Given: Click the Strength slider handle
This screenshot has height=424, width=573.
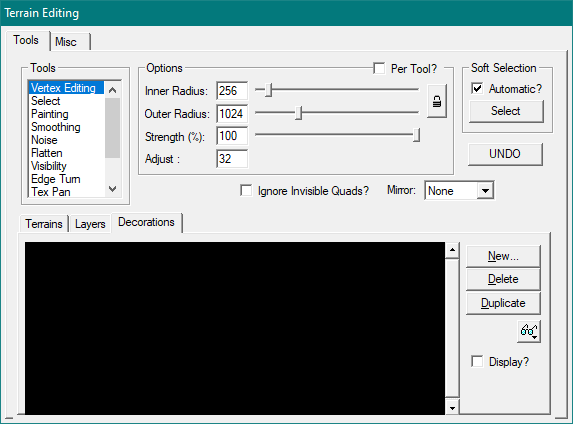Looking at the screenshot, I should pos(416,135).
